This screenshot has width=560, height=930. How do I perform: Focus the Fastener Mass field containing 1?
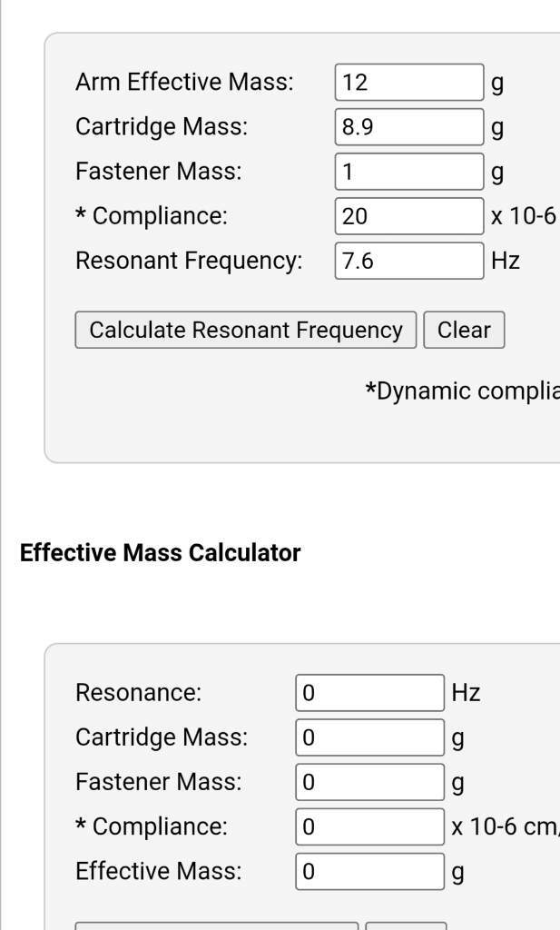click(409, 172)
